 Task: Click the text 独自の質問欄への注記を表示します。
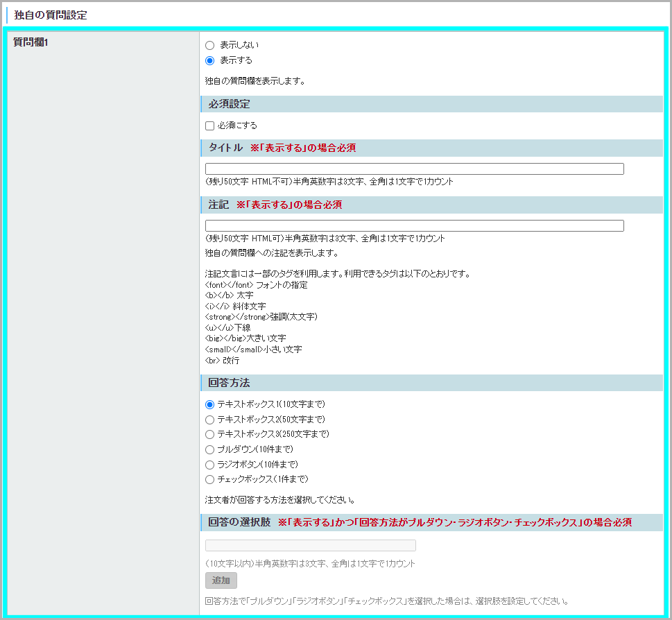pyautogui.click(x=272, y=253)
